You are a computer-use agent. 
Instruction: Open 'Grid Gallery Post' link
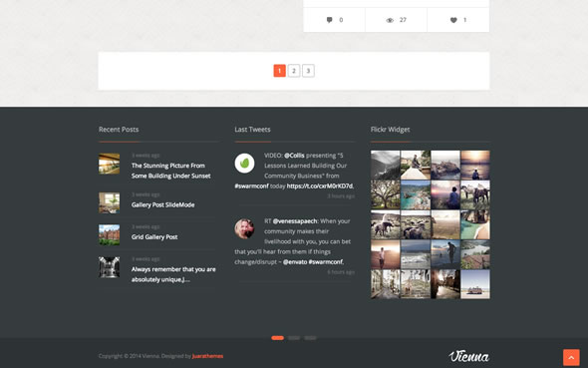pos(154,237)
